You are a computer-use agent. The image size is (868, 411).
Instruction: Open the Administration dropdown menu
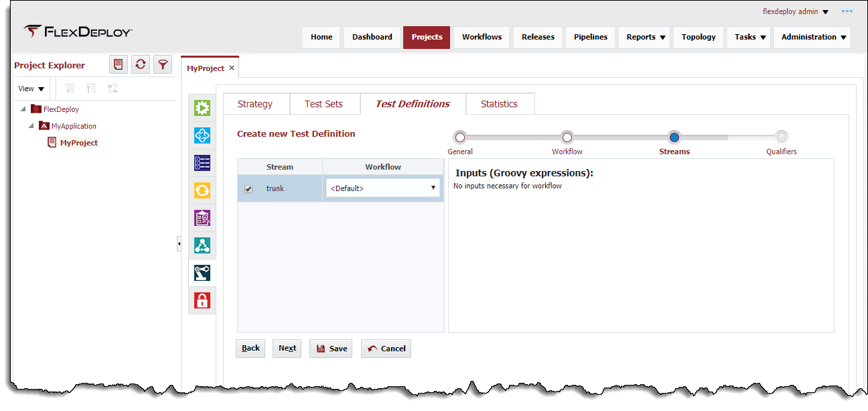[x=813, y=37]
